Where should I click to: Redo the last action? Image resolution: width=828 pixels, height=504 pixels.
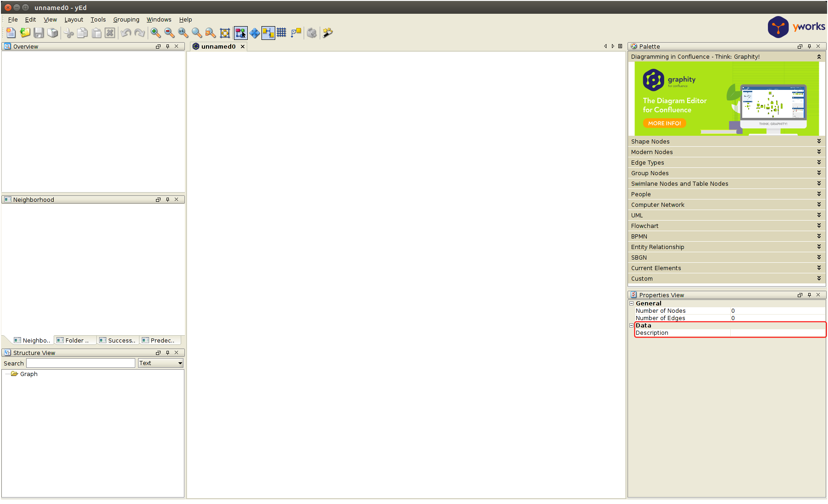(139, 33)
